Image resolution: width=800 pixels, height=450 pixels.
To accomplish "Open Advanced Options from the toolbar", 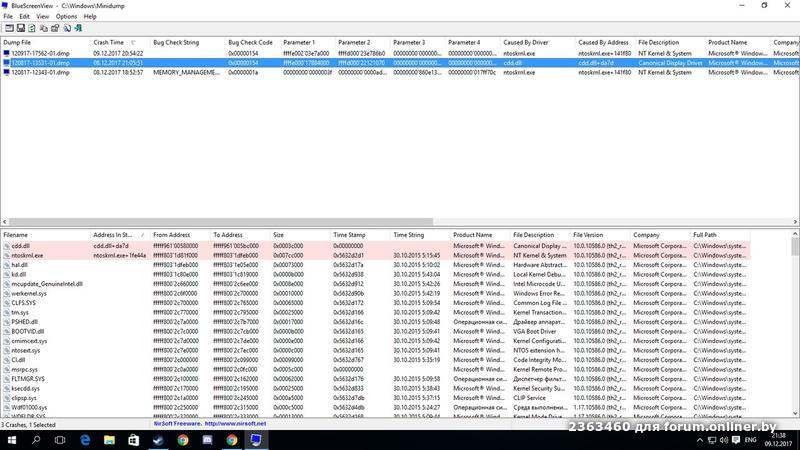I will 8,28.
